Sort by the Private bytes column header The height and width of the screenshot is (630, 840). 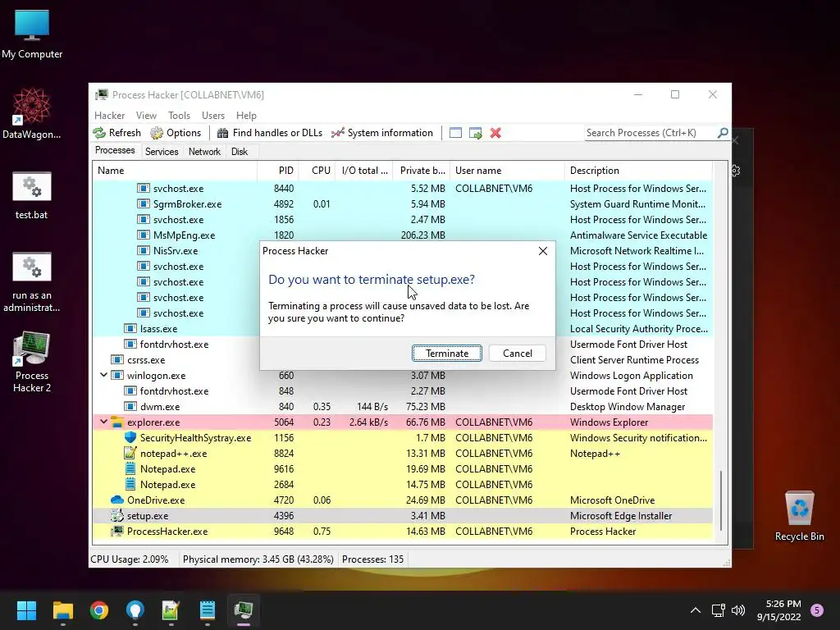click(x=422, y=171)
